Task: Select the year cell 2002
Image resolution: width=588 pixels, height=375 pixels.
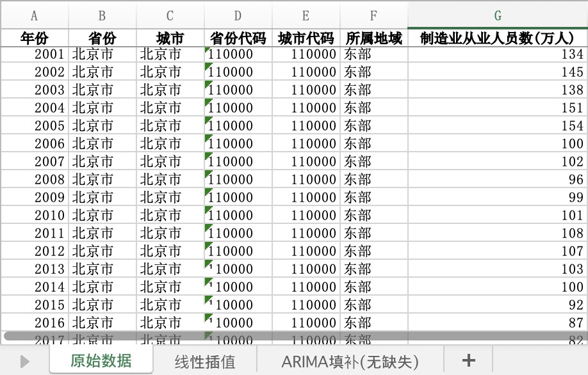Action: click(x=35, y=72)
